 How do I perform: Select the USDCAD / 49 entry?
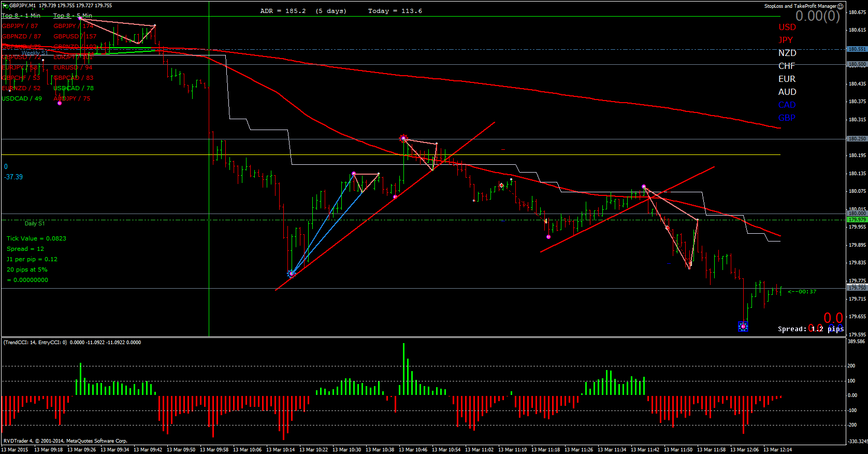[x=22, y=98]
